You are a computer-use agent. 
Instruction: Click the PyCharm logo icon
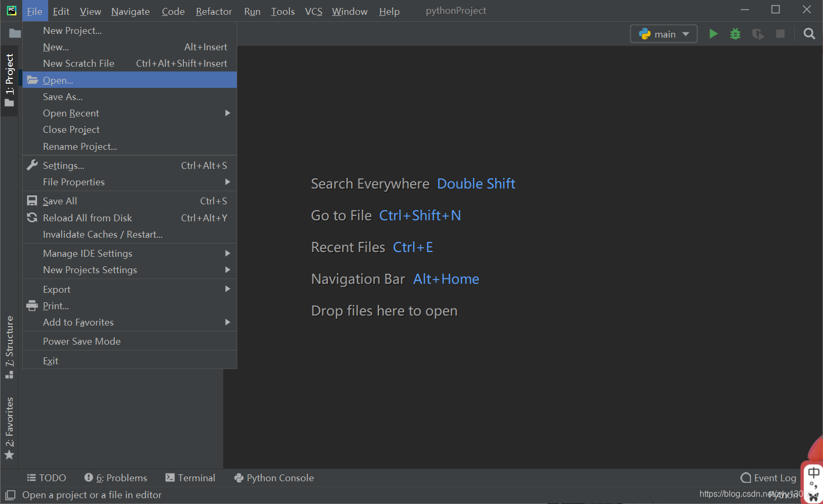click(11, 11)
